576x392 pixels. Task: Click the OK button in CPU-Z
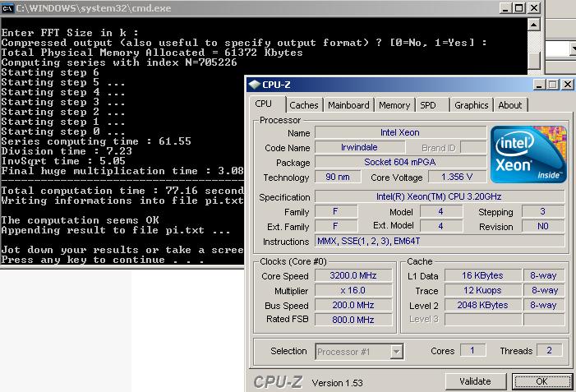541,381
